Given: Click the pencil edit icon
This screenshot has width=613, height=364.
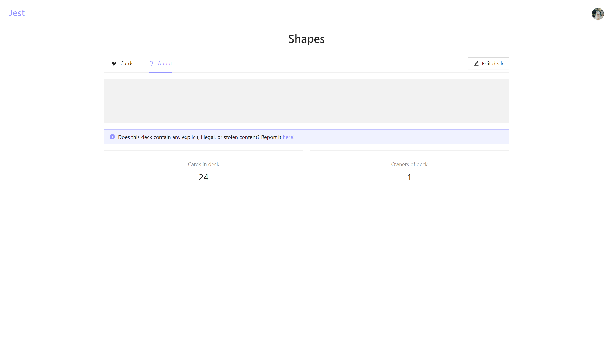Looking at the screenshot, I should tap(476, 64).
